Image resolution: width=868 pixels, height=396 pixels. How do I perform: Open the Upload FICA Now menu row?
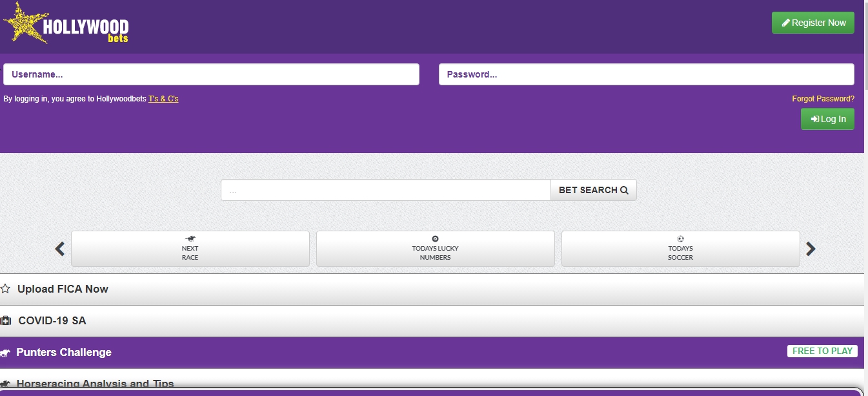[432, 289]
